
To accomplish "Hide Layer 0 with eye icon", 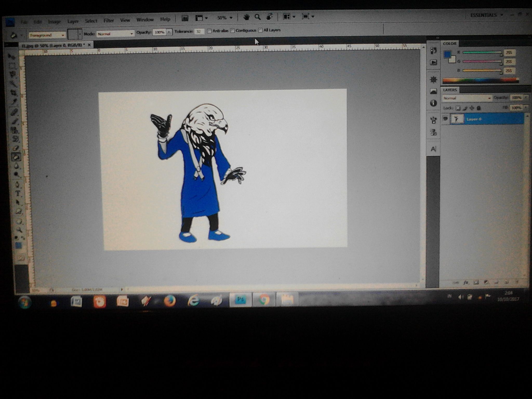I will tap(445, 119).
